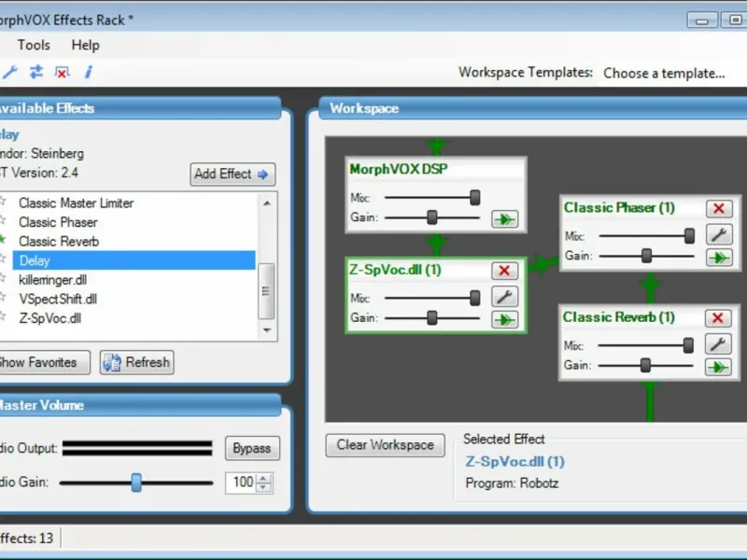Screen dimensions: 747x560
Task: Click the MorphVOX DSP Gain slider
Action: point(432,217)
